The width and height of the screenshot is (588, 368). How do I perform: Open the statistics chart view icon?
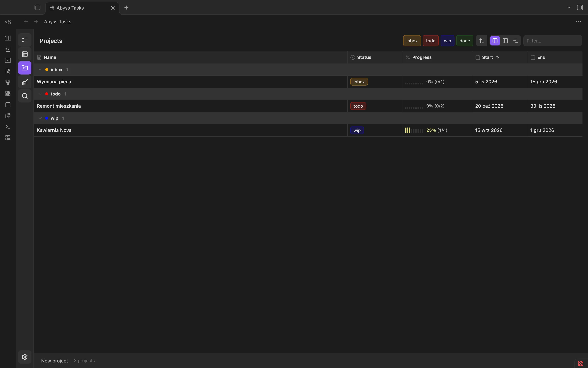(x=25, y=82)
